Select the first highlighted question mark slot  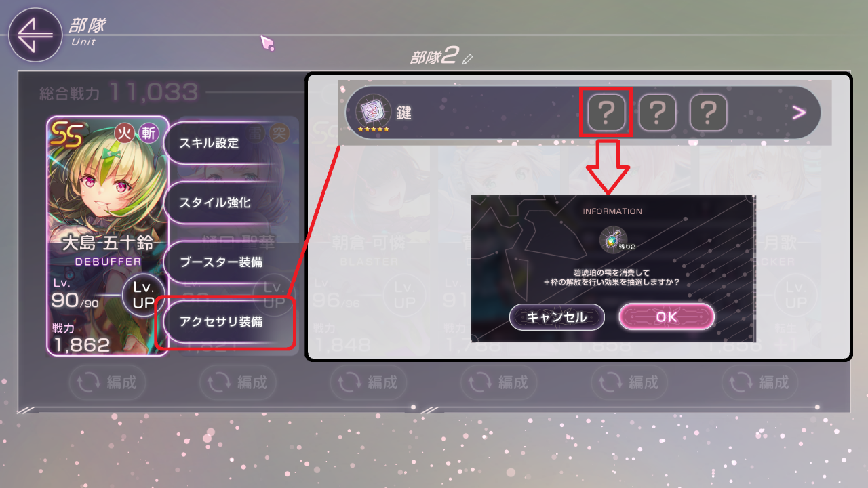click(607, 112)
